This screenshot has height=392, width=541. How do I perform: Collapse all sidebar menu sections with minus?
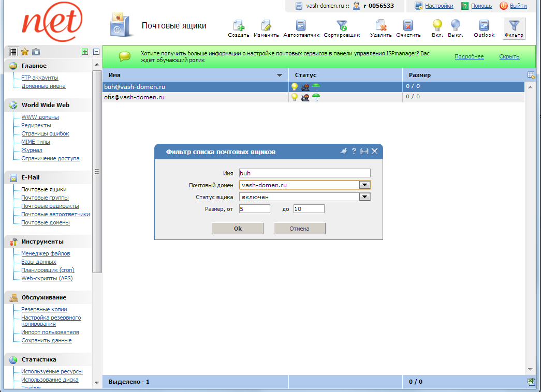point(96,52)
